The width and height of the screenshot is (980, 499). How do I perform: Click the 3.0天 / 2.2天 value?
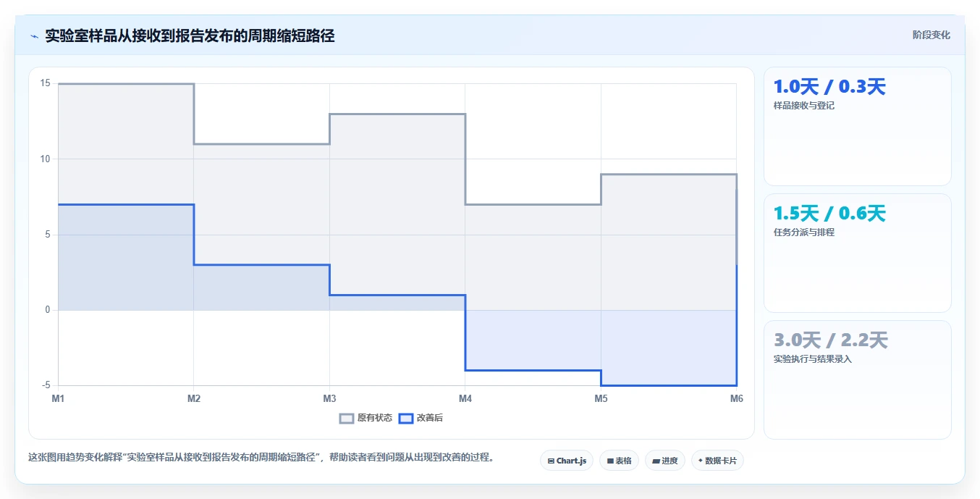(831, 340)
